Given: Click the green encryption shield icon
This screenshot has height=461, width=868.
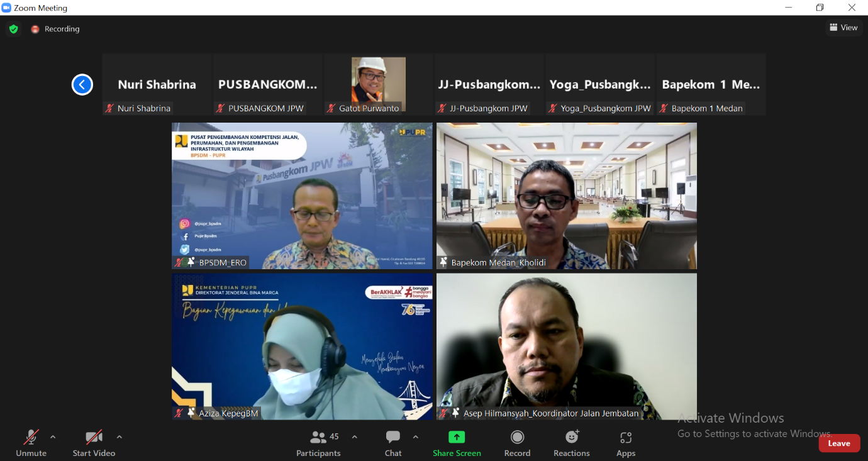Looking at the screenshot, I should tap(13, 29).
